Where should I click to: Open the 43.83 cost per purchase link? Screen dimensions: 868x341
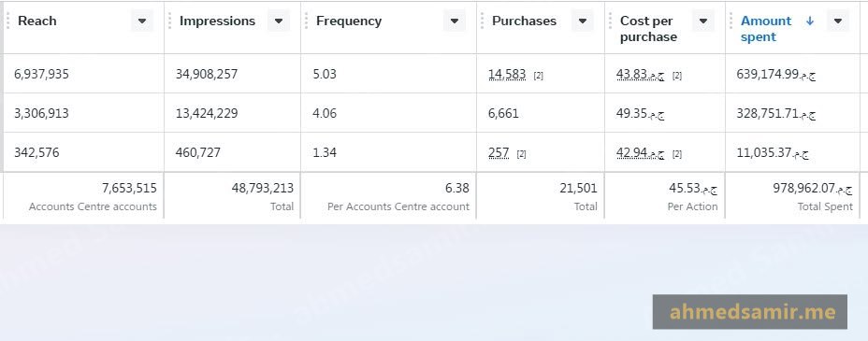pyautogui.click(x=640, y=74)
